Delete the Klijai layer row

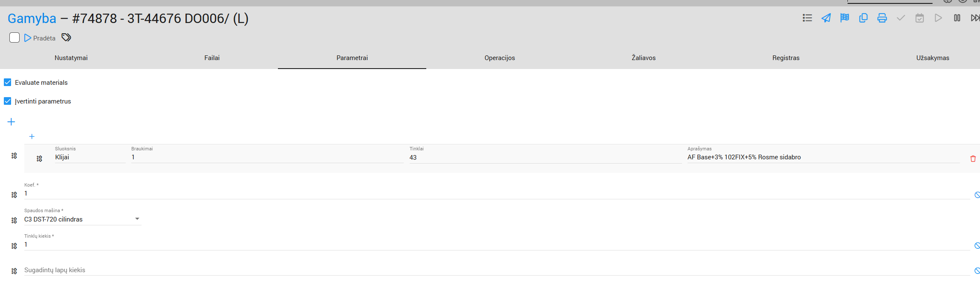(x=973, y=158)
